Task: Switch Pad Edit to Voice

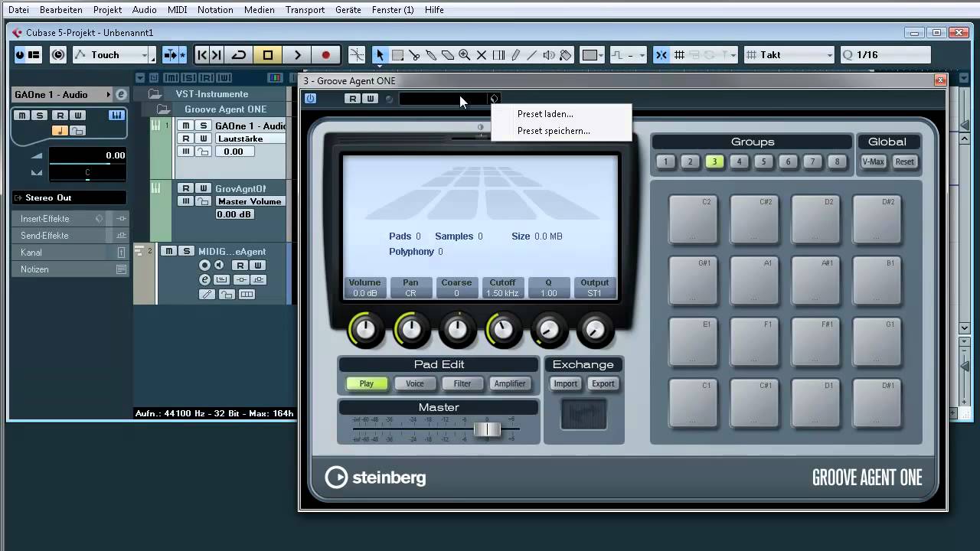Action: [x=415, y=383]
